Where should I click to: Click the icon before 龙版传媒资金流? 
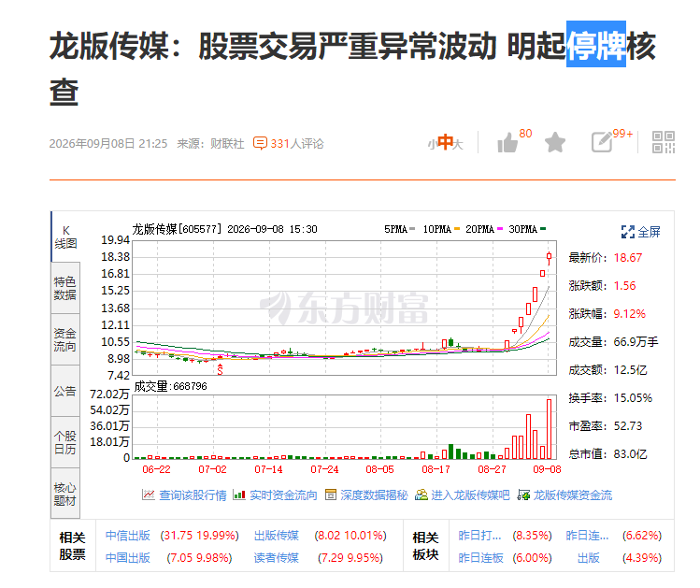coord(523,495)
